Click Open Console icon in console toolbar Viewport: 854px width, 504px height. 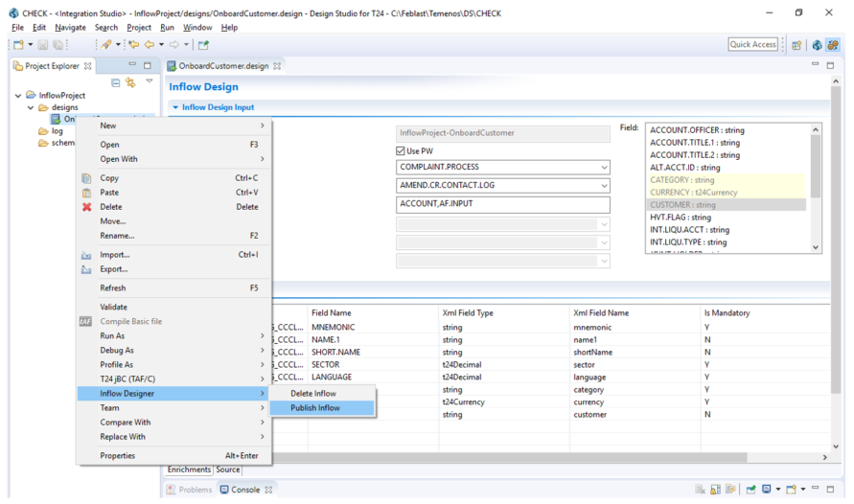tap(793, 490)
